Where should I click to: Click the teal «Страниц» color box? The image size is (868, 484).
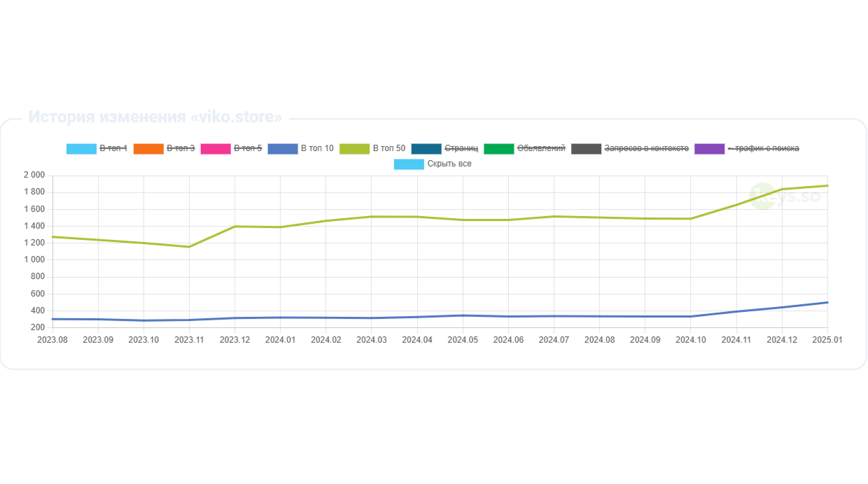427,148
